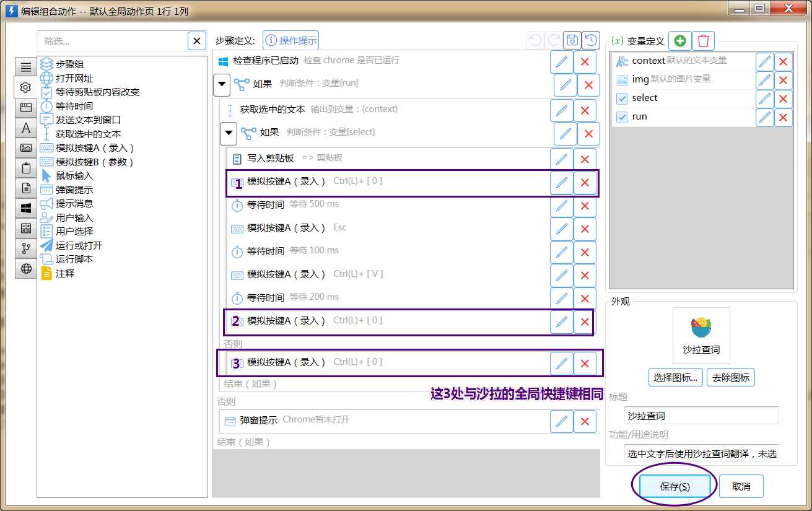
Task: Open the hamburger list tab in left sidebar
Action: click(25, 67)
